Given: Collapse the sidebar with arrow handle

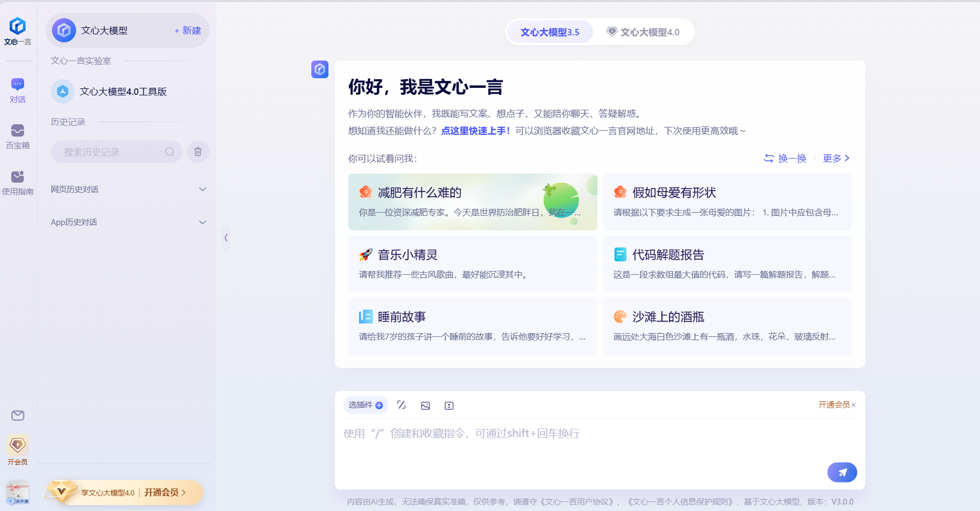Looking at the screenshot, I should coord(226,238).
